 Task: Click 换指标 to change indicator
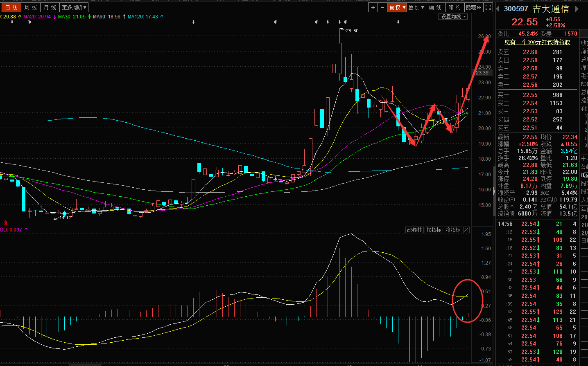coord(453,230)
